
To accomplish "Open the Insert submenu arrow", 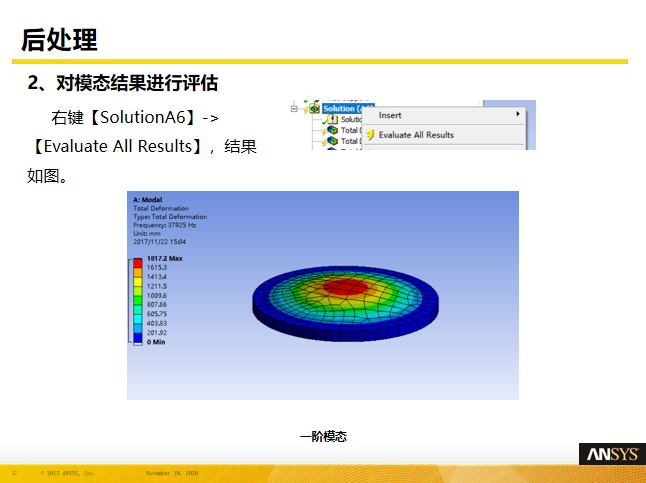I will [518, 114].
